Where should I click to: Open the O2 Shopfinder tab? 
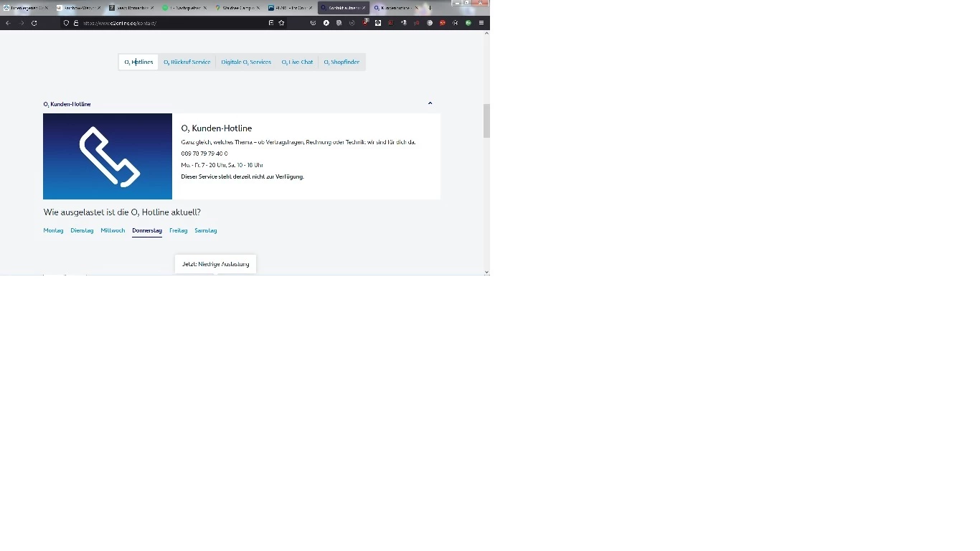[x=341, y=62]
